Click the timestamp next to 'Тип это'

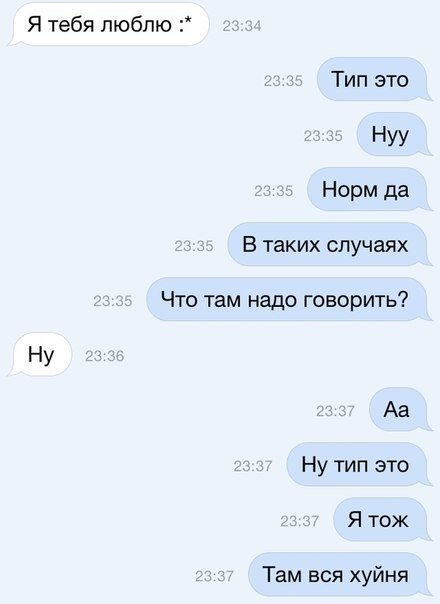[283, 81]
